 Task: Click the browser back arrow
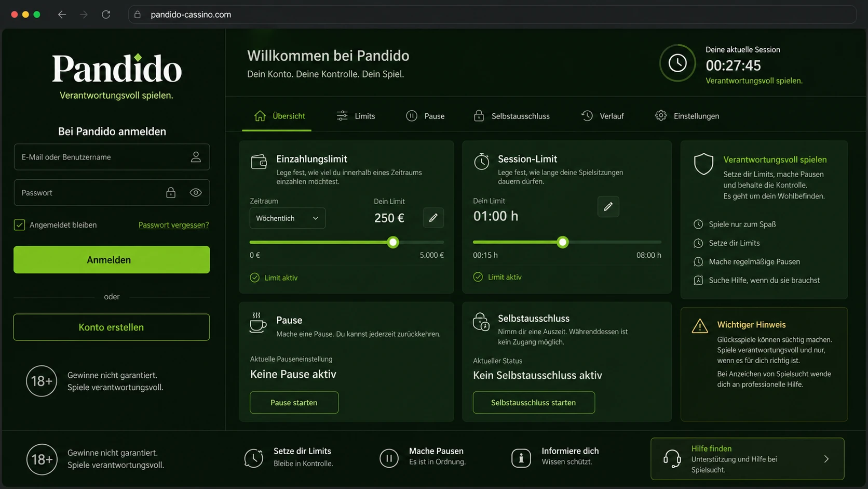[62, 15]
